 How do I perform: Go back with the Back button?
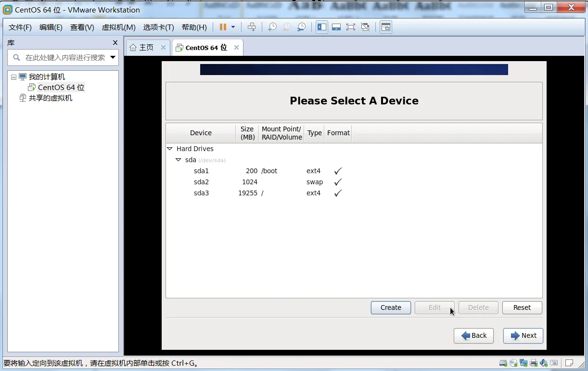click(473, 335)
